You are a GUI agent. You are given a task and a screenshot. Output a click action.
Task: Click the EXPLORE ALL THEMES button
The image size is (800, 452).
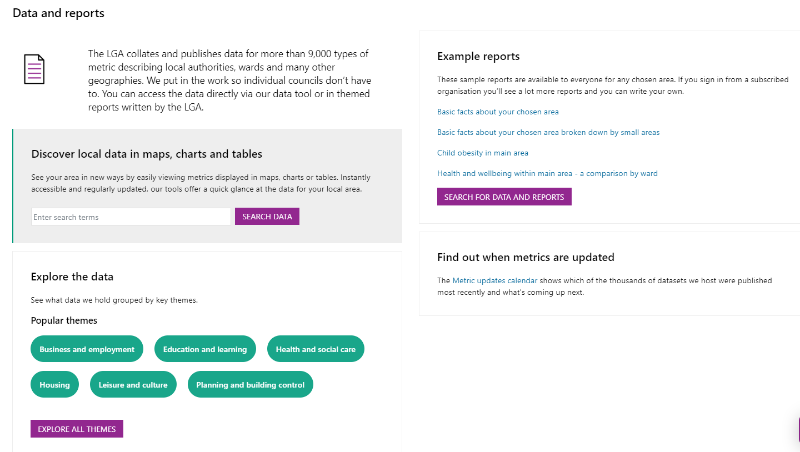pyautogui.click(x=77, y=429)
